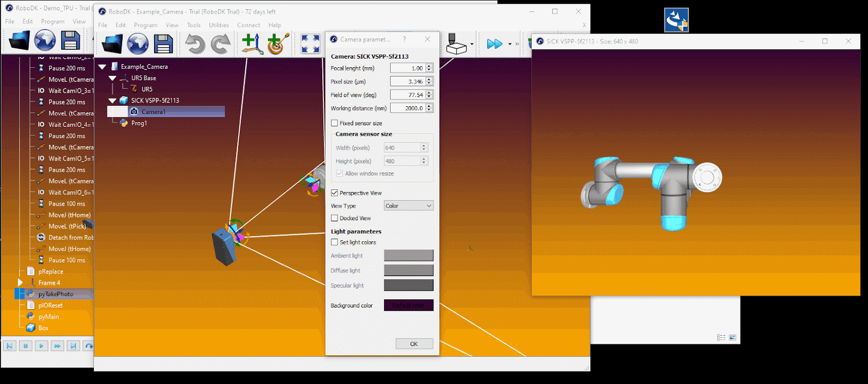Open file icon in Demo_TPU window

click(x=19, y=41)
